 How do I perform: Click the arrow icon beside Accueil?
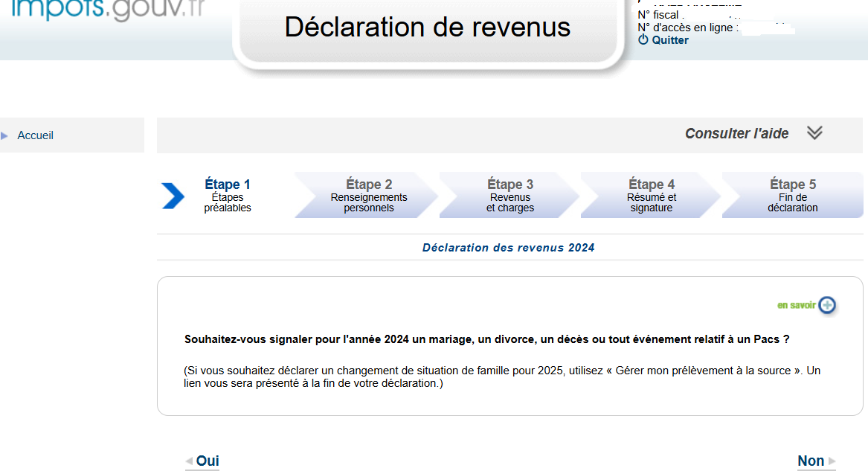pyautogui.click(x=4, y=135)
